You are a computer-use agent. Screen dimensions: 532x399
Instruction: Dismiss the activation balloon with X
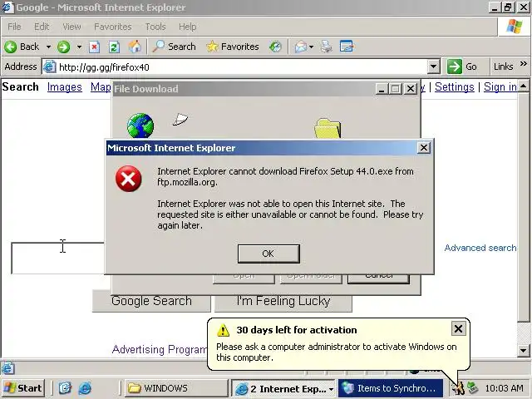(x=458, y=328)
